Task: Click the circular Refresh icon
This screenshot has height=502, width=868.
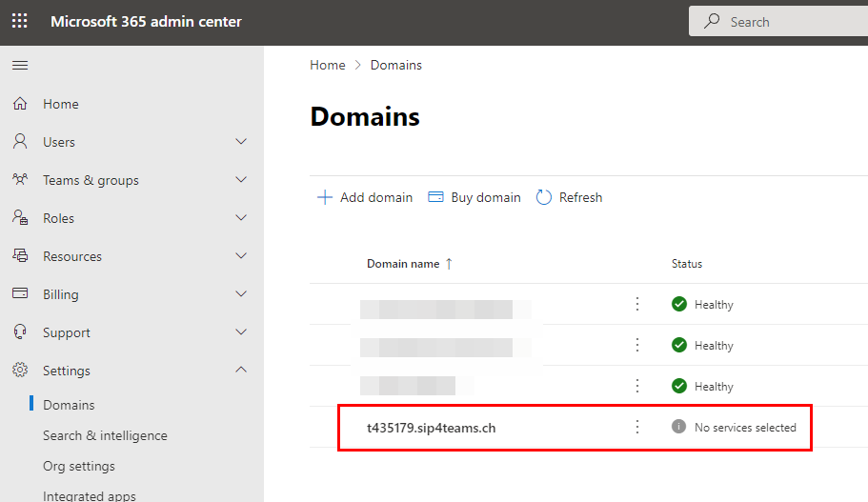Action: coord(544,197)
